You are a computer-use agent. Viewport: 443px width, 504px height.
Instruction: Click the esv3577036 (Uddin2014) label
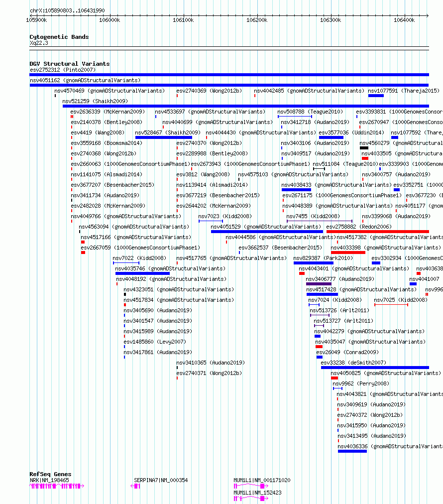coord(351,133)
